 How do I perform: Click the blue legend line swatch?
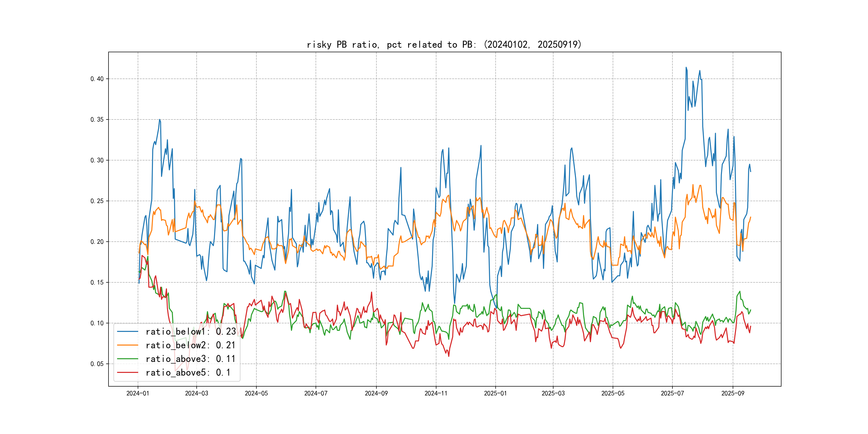pos(127,332)
